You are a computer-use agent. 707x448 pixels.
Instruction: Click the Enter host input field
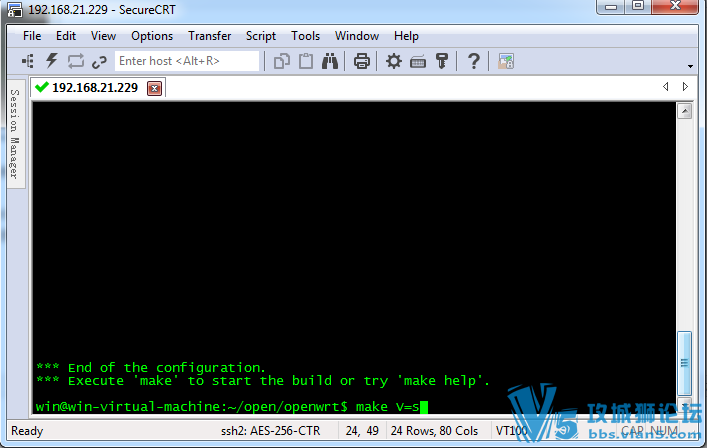(x=187, y=61)
